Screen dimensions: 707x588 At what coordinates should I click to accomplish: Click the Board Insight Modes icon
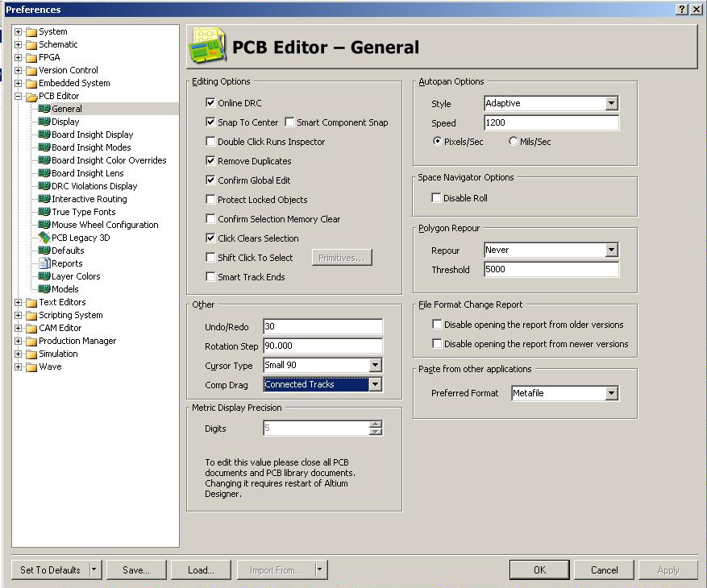[x=44, y=147]
